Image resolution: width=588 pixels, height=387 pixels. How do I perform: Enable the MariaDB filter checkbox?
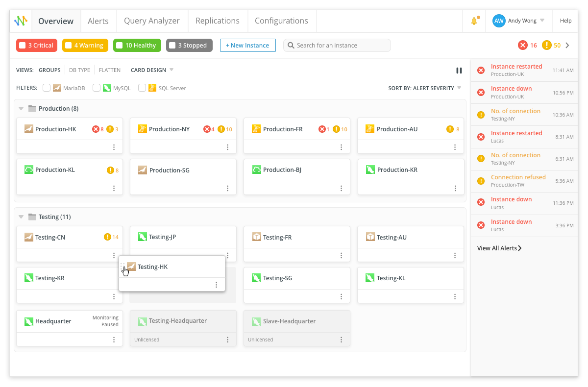coord(47,88)
